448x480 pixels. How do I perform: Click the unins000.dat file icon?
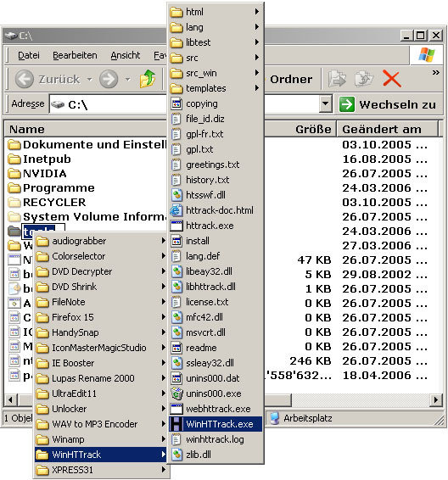pyautogui.click(x=176, y=378)
